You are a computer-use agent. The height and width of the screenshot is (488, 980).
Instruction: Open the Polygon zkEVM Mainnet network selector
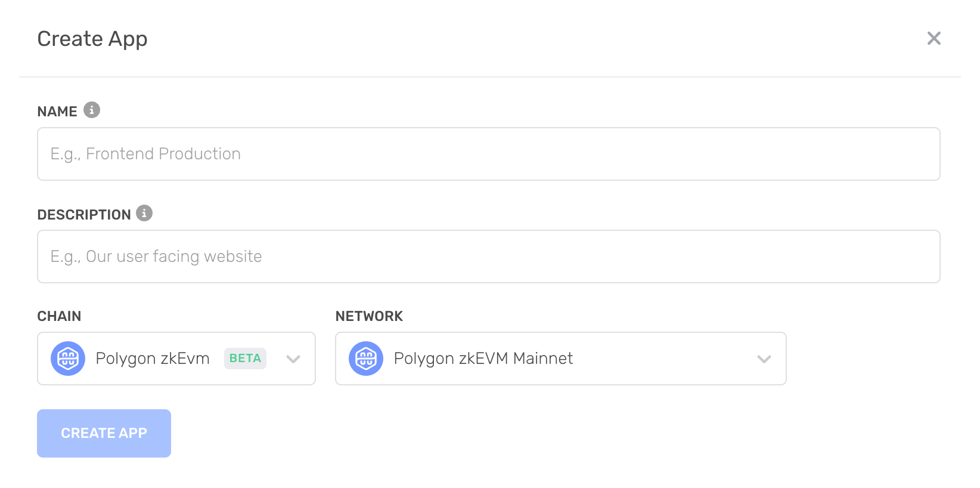561,359
